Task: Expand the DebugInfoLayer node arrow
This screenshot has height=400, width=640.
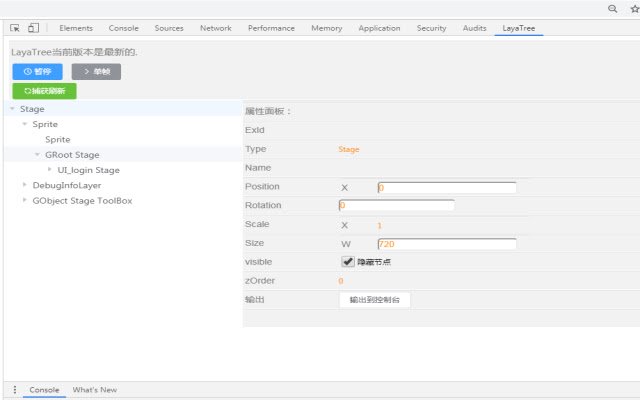Action: coord(25,184)
